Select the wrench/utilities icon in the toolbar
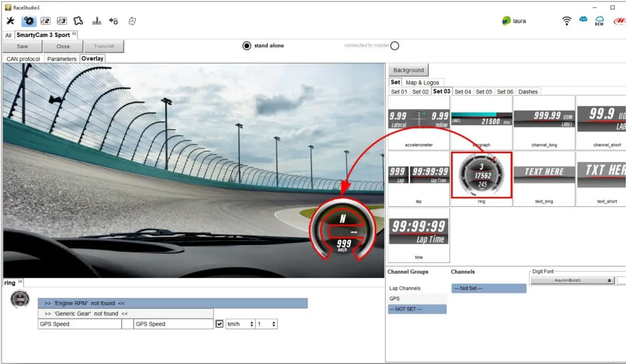This screenshot has width=632, height=364. coord(10,21)
